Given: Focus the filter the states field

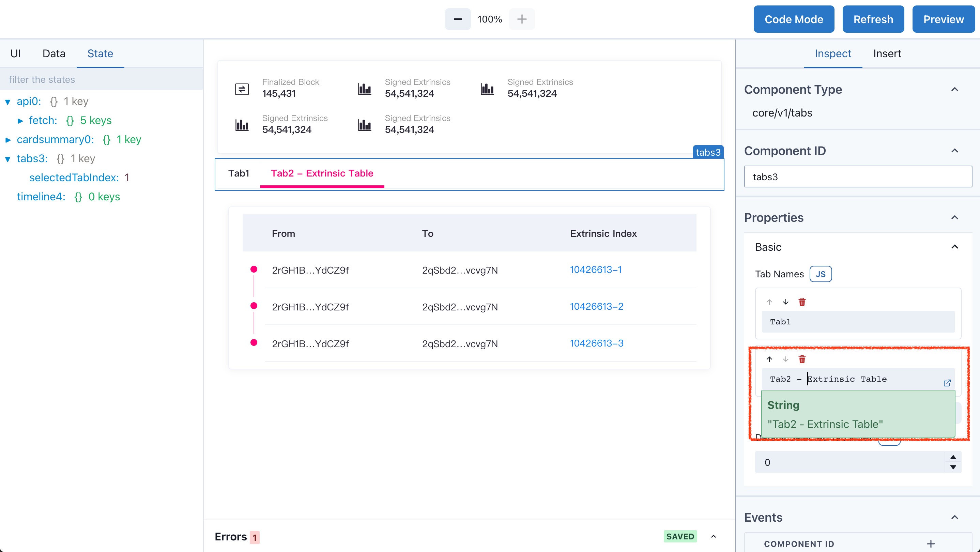Looking at the screenshot, I should (x=102, y=79).
